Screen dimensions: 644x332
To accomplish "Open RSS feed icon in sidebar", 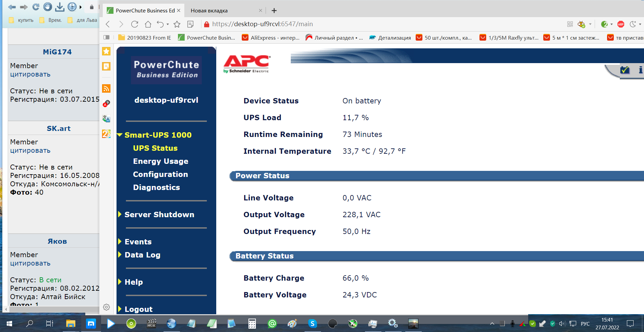I will click(106, 89).
